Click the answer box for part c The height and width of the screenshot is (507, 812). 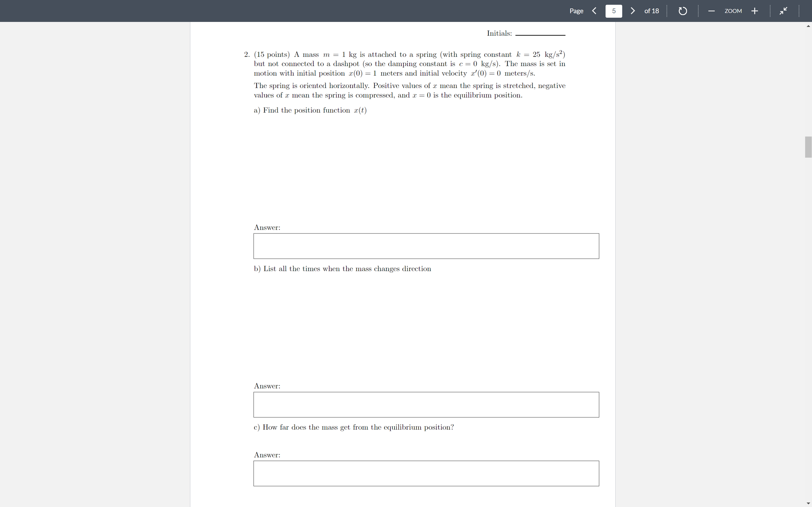click(x=426, y=473)
